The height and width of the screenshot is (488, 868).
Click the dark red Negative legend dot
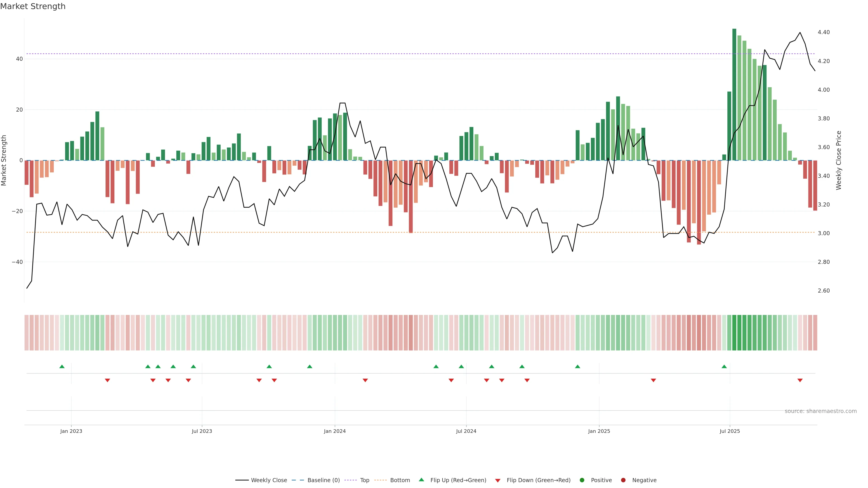click(x=623, y=480)
